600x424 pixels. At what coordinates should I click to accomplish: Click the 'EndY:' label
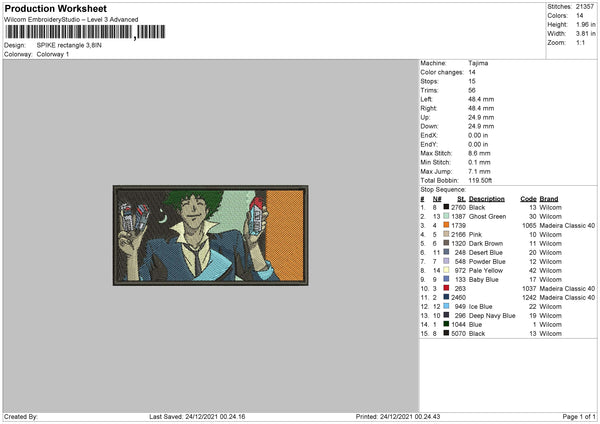(429, 144)
